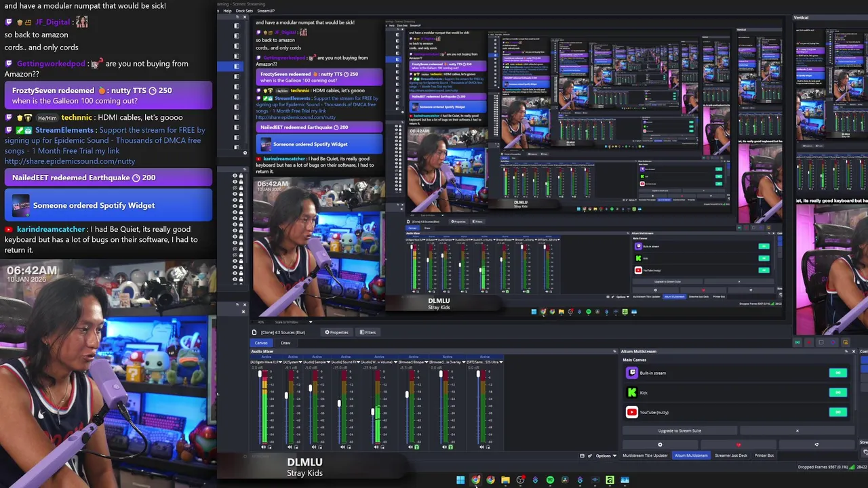The image size is (868, 488).
Task: Open the Multistream Title Updater tab
Action: pos(645,455)
